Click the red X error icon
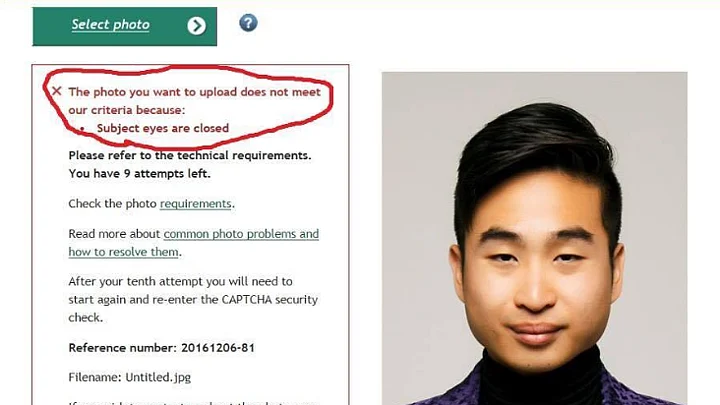The width and height of the screenshot is (720, 405). click(x=56, y=91)
